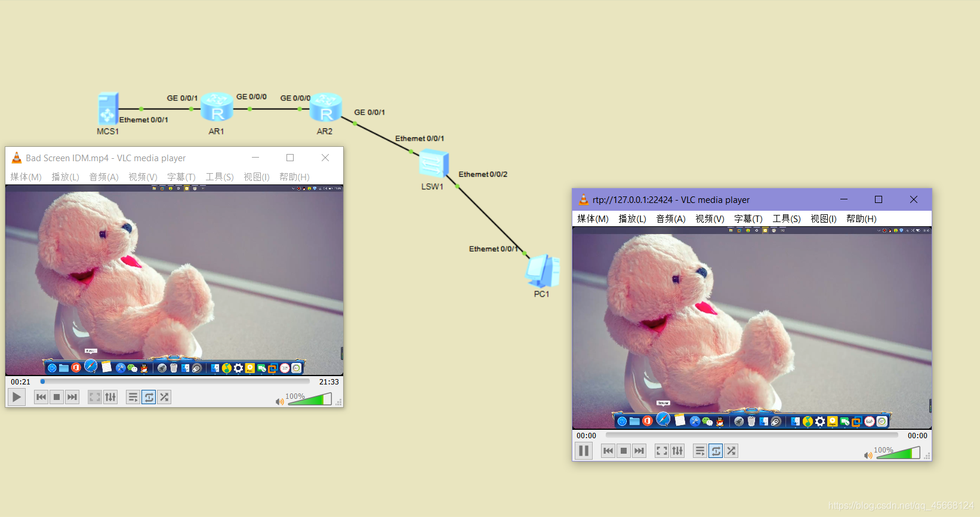The image size is (980, 517).
Task: Click Previous track in Bad Screen IDM.mp4 window
Action: tap(41, 397)
